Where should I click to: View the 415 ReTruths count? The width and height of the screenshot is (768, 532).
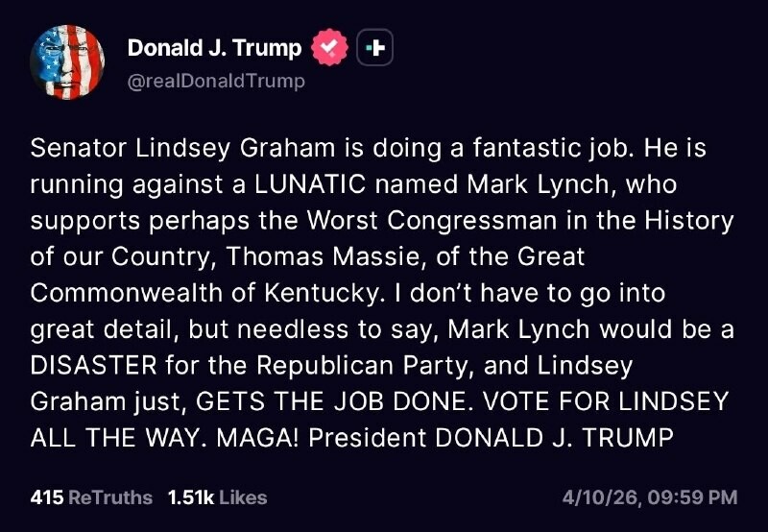(x=46, y=497)
